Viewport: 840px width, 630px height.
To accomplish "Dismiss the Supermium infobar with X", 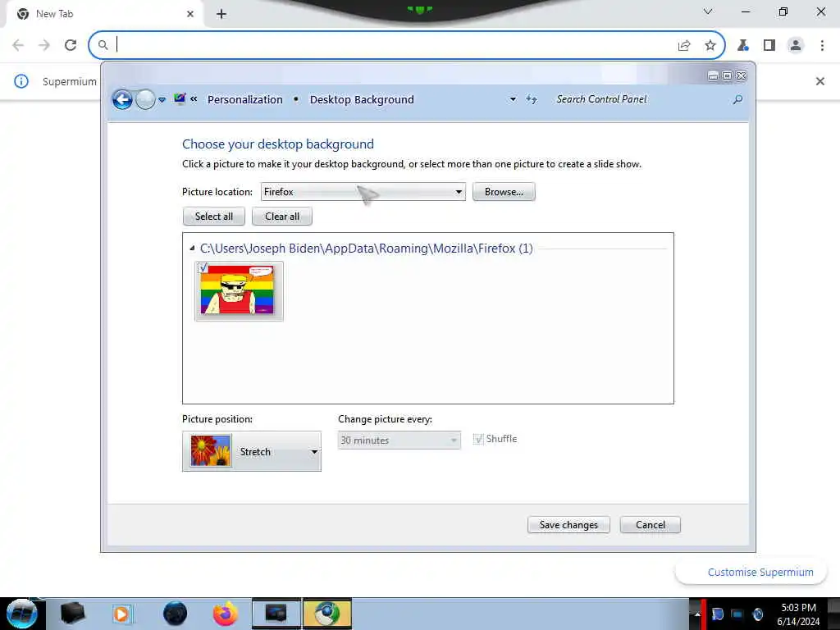I will click(x=819, y=81).
